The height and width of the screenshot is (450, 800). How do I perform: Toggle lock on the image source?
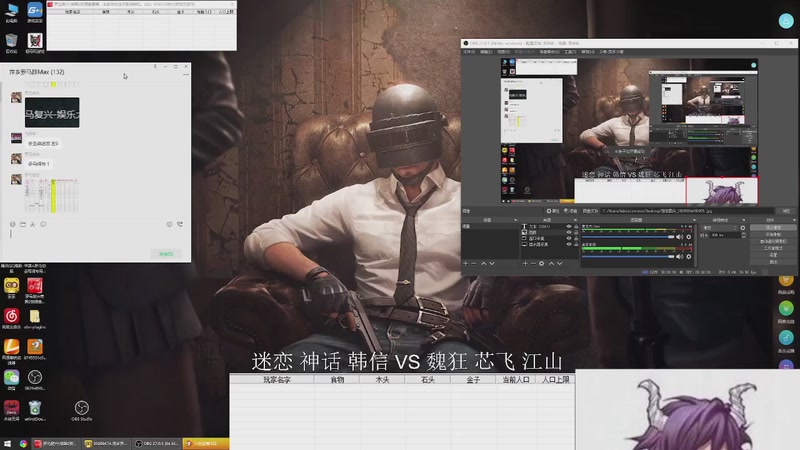point(576,232)
